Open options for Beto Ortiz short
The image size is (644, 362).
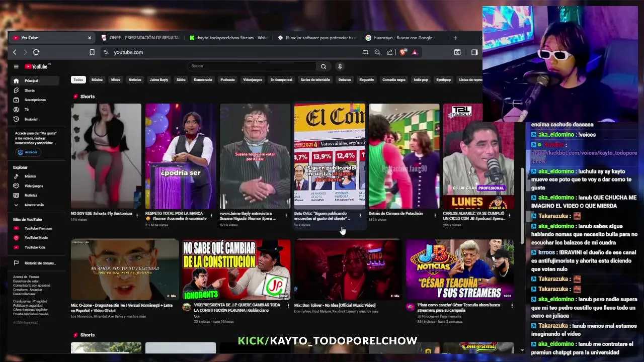point(360,215)
